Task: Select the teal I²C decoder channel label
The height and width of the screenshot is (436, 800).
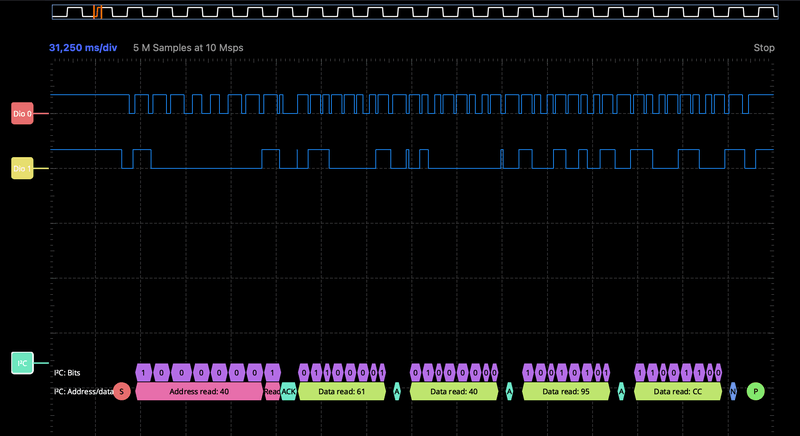Action: pyautogui.click(x=22, y=363)
